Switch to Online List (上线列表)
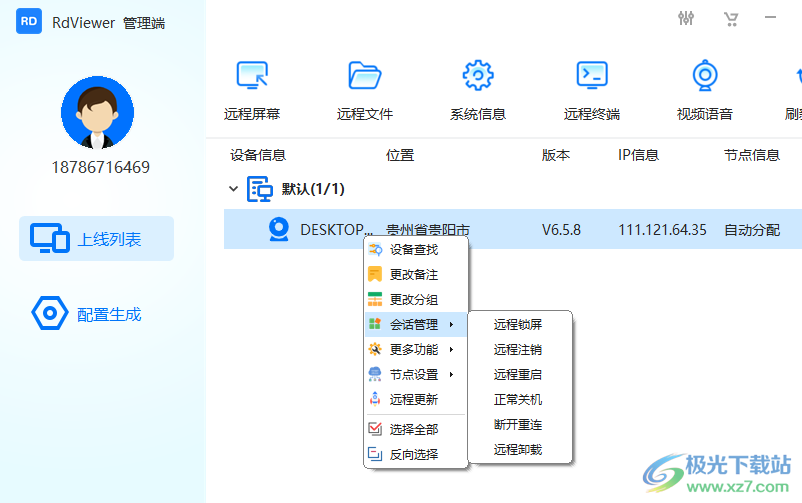802x503 pixels. (x=97, y=238)
